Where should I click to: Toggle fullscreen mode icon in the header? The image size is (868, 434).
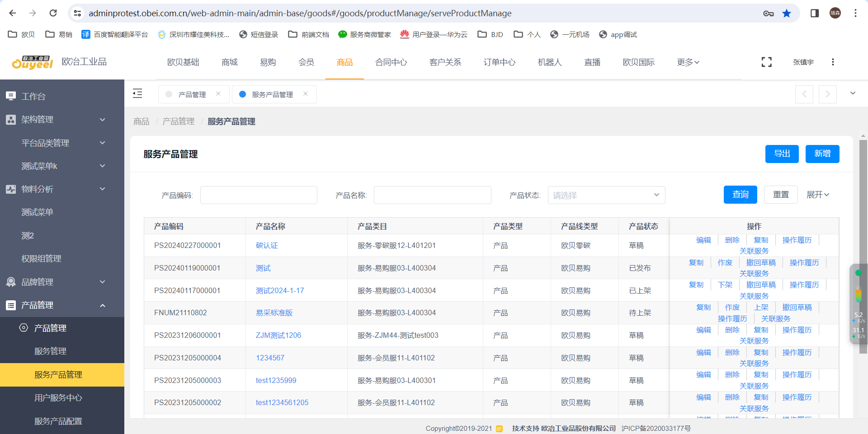tap(766, 62)
